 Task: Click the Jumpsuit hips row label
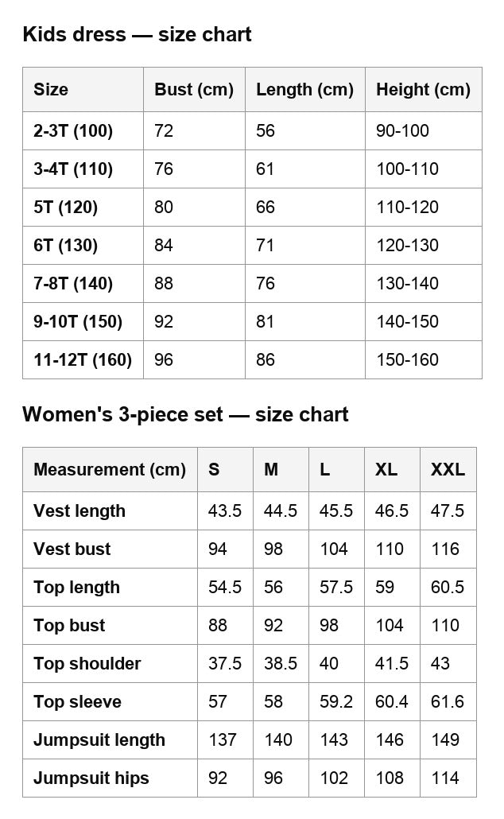[x=91, y=778]
